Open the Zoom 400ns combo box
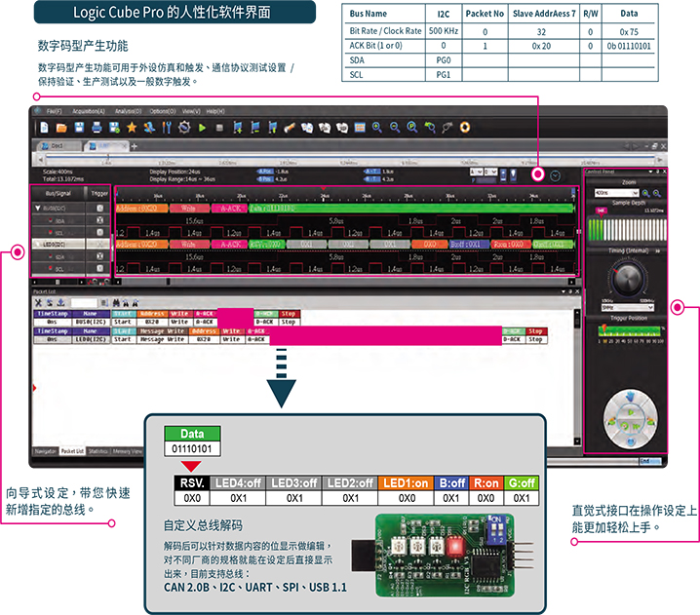700x615 pixels. click(616, 193)
